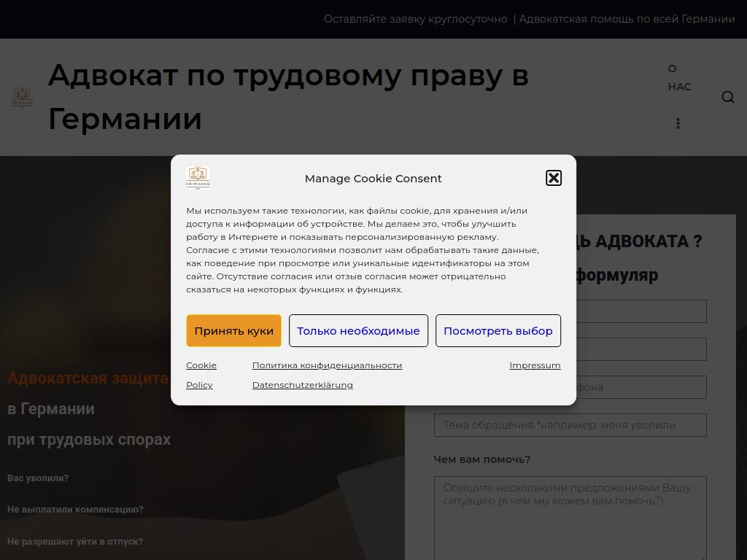Open the three-dot overflow menu
Image resolution: width=747 pixels, height=560 pixels.
pyautogui.click(x=678, y=123)
